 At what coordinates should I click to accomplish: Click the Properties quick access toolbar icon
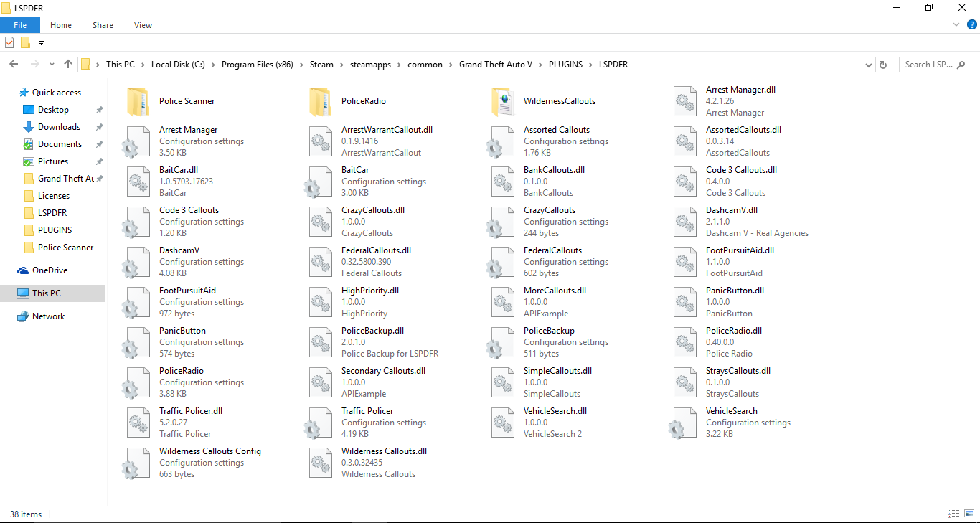point(9,42)
